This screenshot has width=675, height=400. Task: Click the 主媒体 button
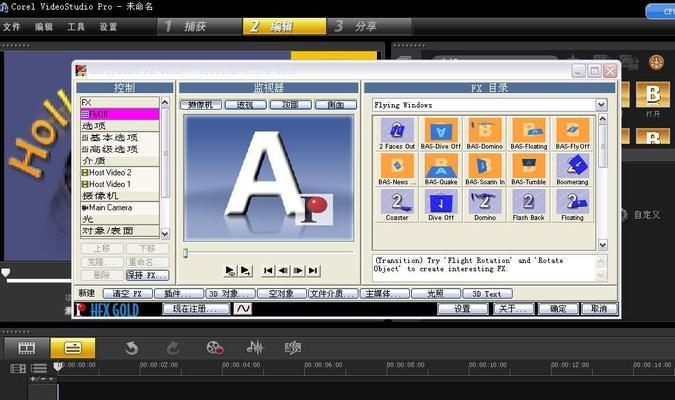coord(384,294)
